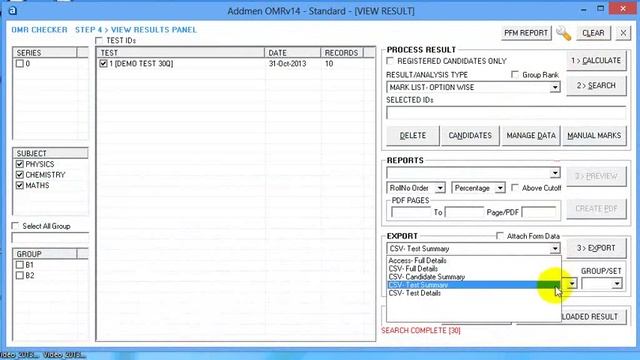This screenshot has height=360, width=640.
Task: Click the wrench and key settings icon
Action: tap(564, 33)
